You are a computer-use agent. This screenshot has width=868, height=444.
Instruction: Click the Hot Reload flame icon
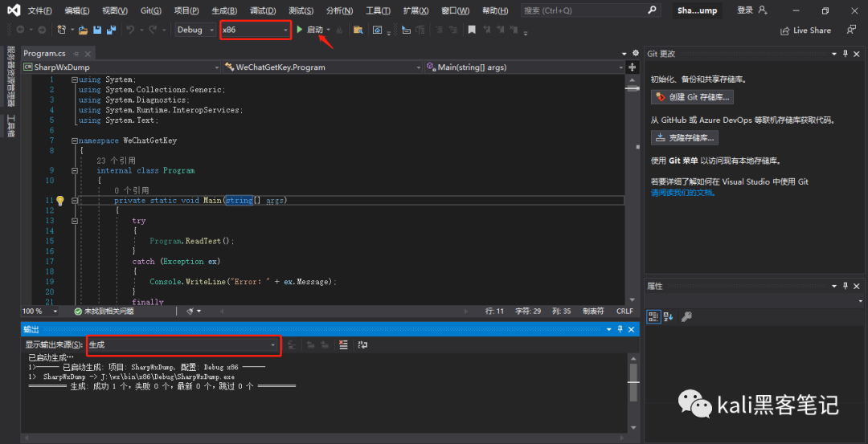pos(339,30)
